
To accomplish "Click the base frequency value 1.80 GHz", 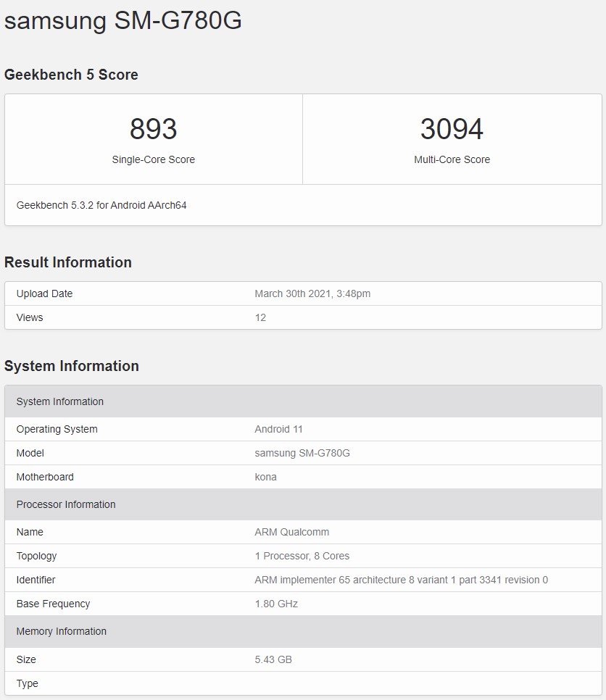I will coord(276,604).
